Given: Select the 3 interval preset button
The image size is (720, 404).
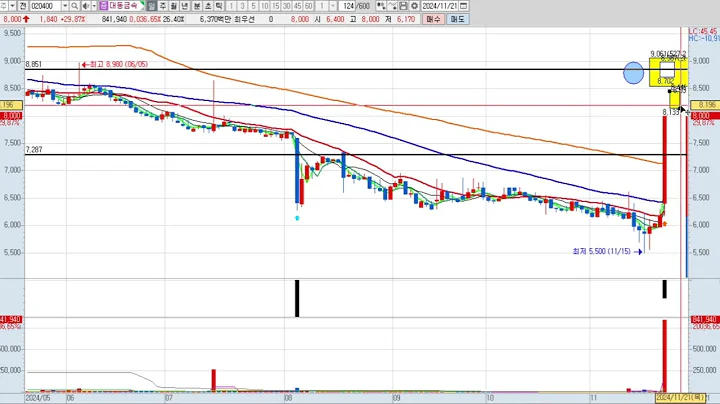Looking at the screenshot, I should (x=242, y=6).
